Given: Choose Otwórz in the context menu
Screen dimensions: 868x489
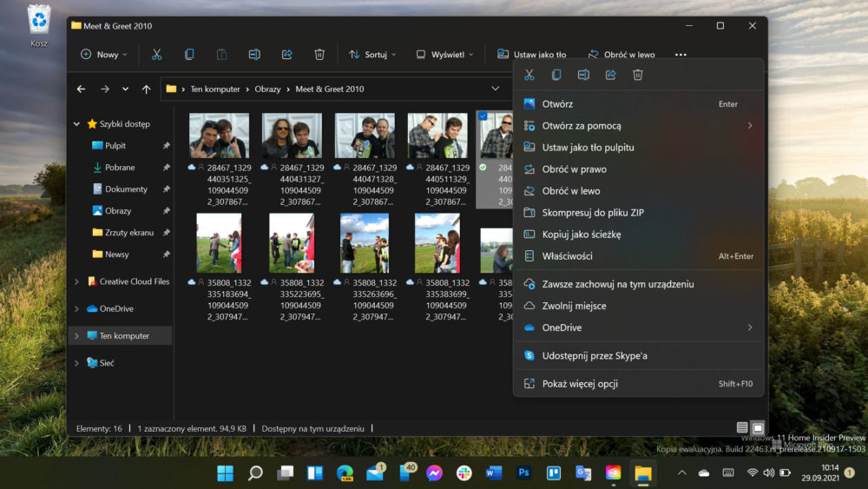Looking at the screenshot, I should click(639, 103).
